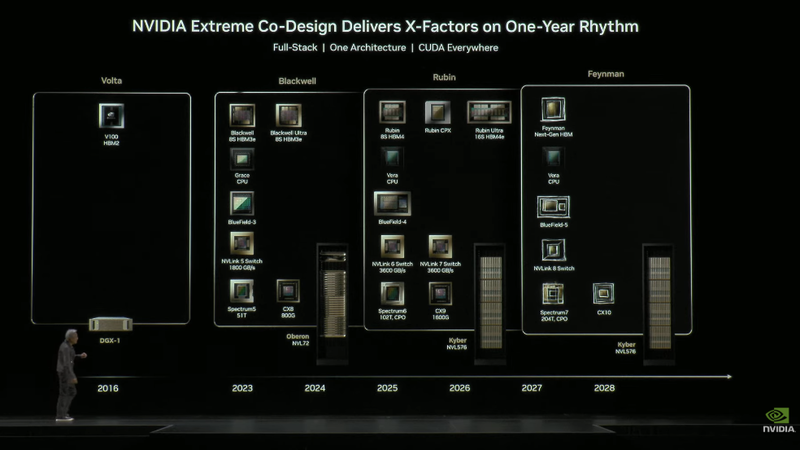The width and height of the screenshot is (800, 450).
Task: Select the Spectrum6 102T CPO chip
Action: click(x=392, y=293)
